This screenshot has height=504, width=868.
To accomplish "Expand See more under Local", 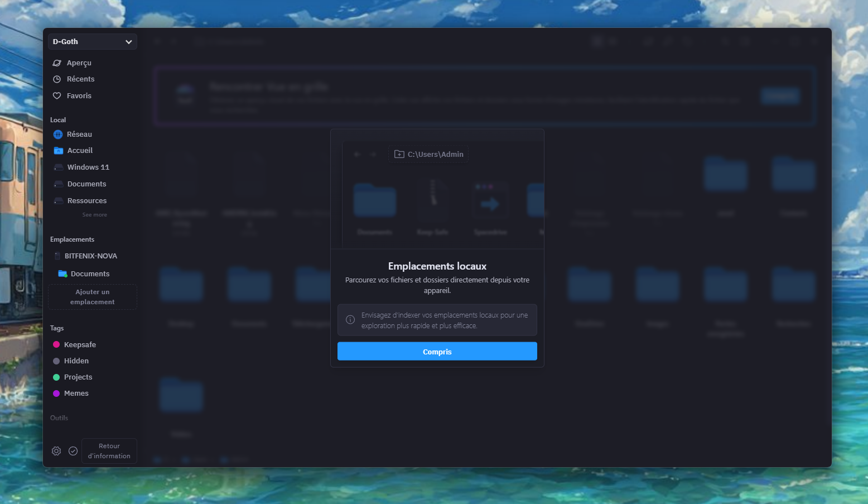I will pyautogui.click(x=94, y=215).
